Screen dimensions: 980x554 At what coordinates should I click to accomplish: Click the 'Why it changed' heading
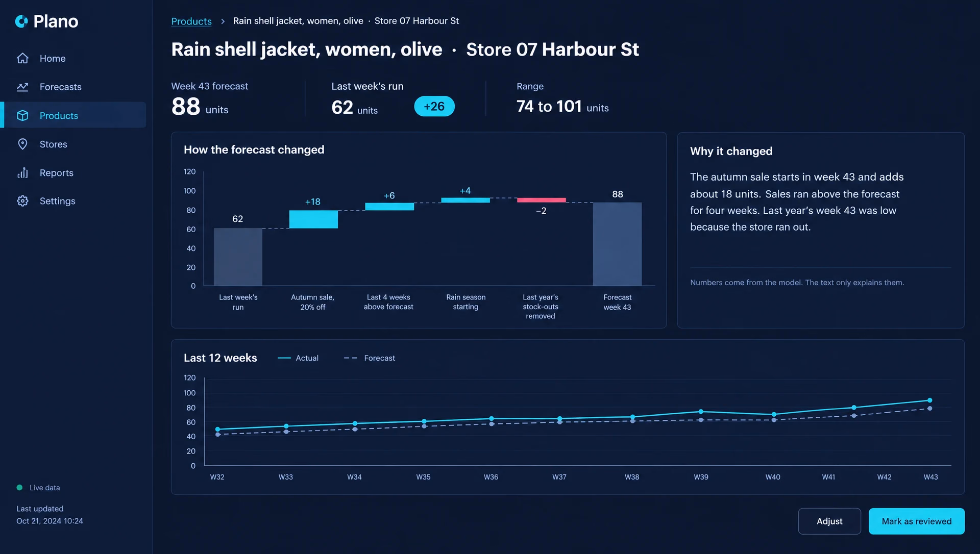pos(731,151)
